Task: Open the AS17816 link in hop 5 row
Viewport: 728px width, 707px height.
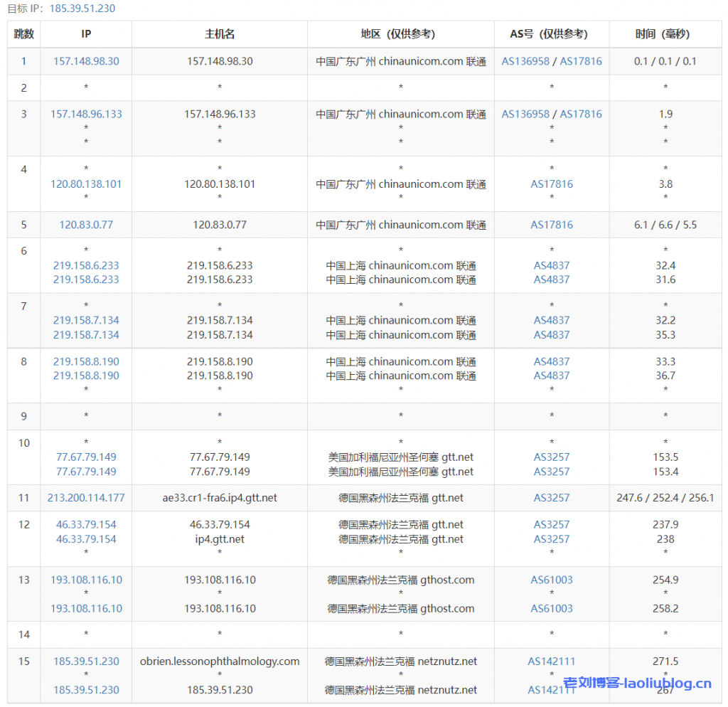Action: (x=552, y=225)
